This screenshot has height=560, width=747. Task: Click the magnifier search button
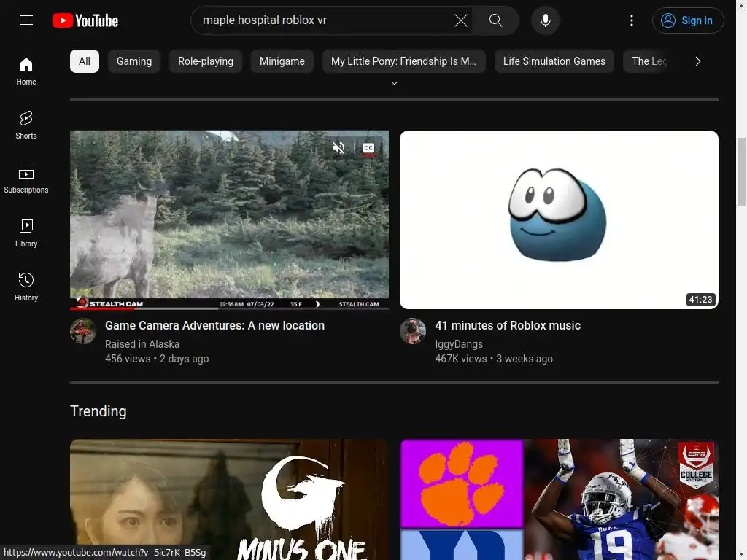click(x=496, y=20)
